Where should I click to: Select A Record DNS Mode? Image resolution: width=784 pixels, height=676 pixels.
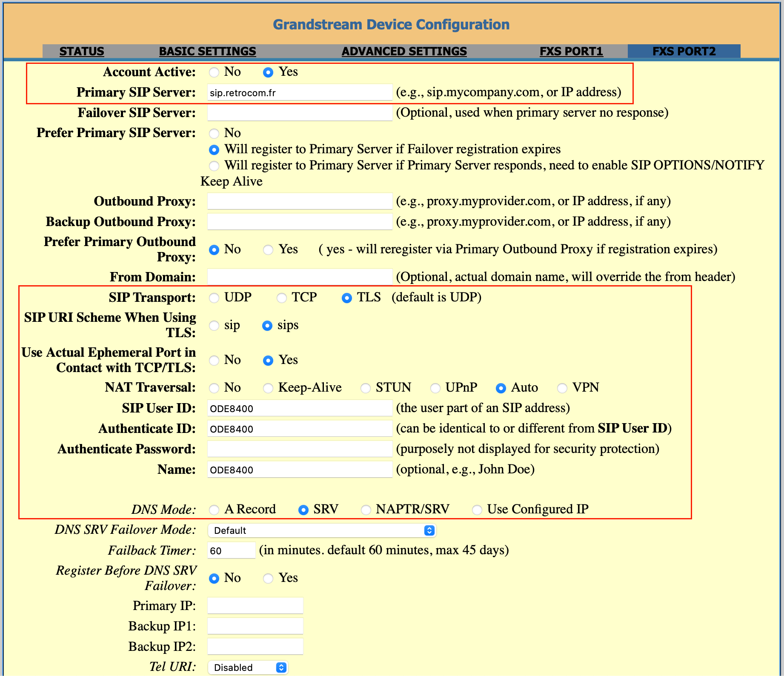[x=214, y=510]
